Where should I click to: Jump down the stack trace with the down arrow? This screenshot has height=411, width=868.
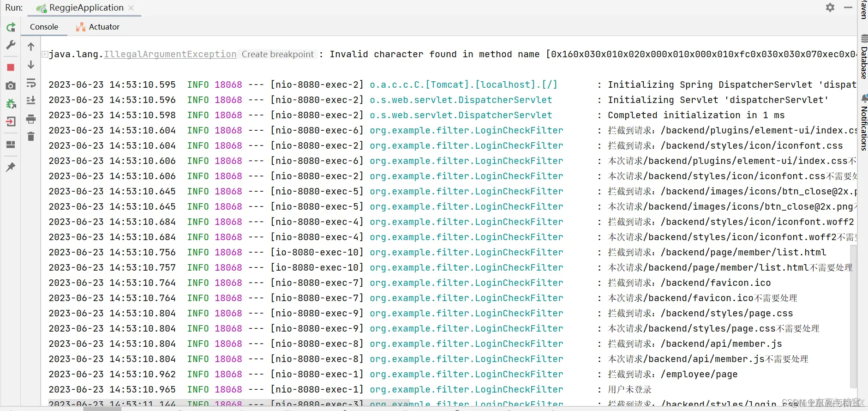point(31,65)
